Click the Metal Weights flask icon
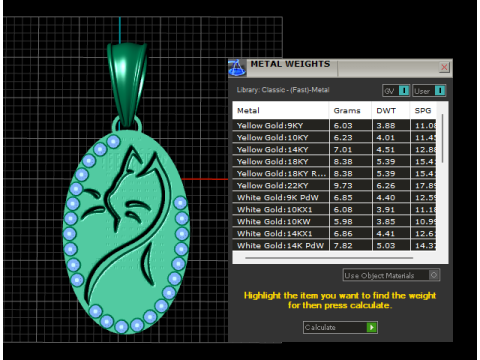 click(237, 68)
